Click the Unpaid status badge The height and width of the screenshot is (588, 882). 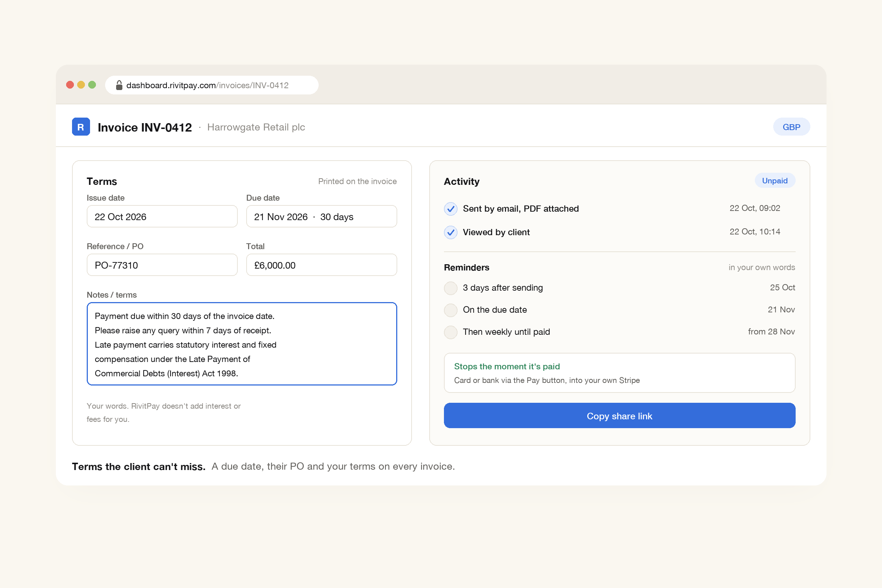pyautogui.click(x=774, y=180)
